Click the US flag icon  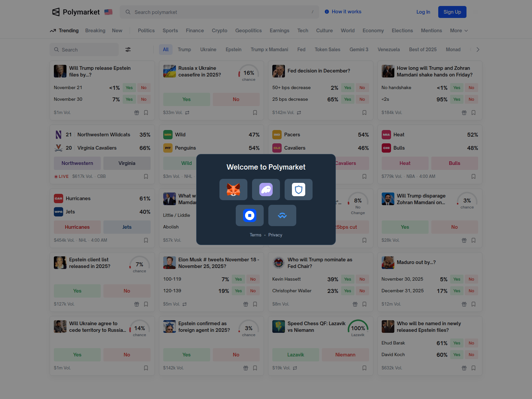108,12
